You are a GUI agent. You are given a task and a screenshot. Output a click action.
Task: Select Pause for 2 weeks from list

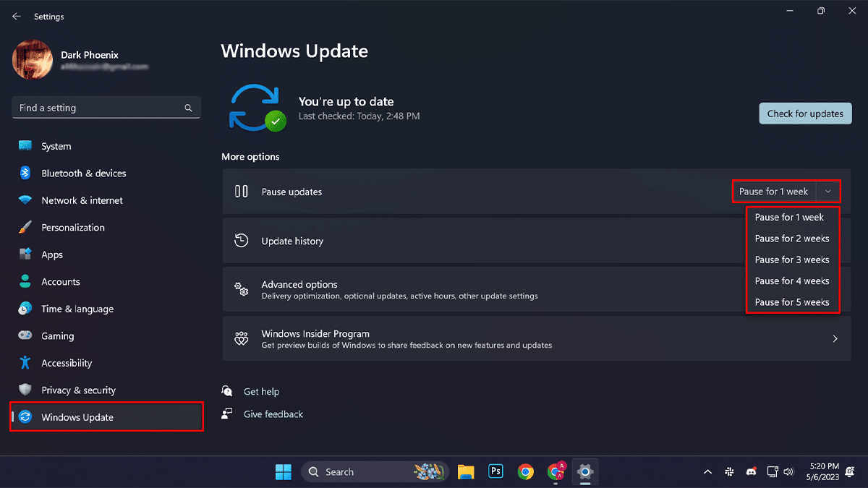pyautogui.click(x=792, y=239)
